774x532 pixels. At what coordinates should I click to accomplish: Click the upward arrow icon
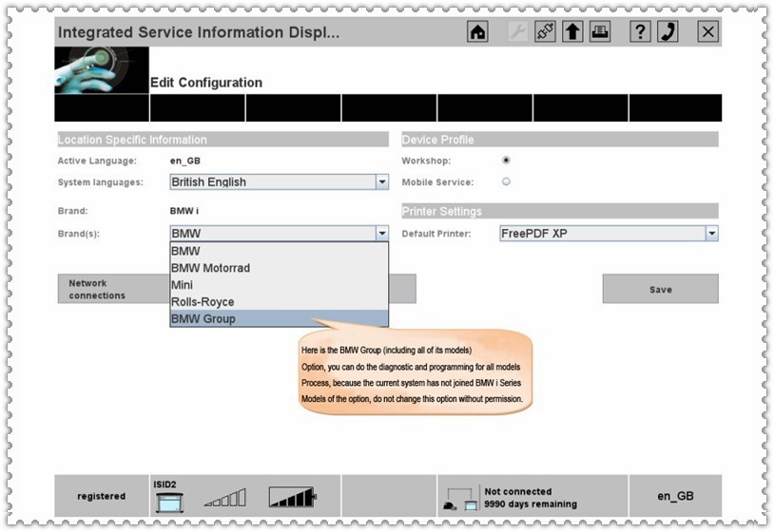point(572,32)
